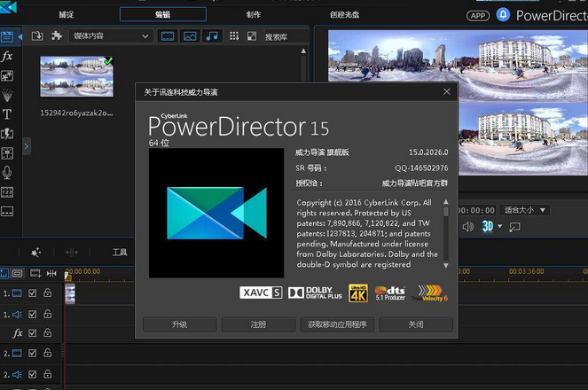This screenshot has width=588, height=390.
Task: Click the 00:00:00 preview timecode field
Action: coord(477,210)
